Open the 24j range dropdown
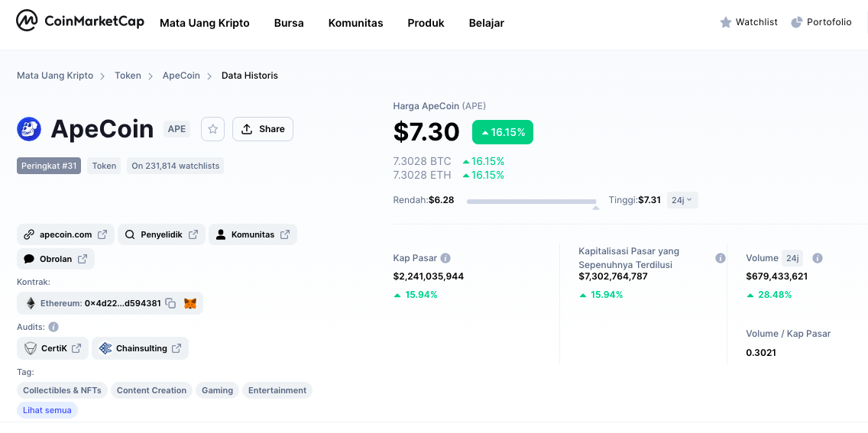Image resolution: width=868 pixels, height=433 pixels. point(682,200)
